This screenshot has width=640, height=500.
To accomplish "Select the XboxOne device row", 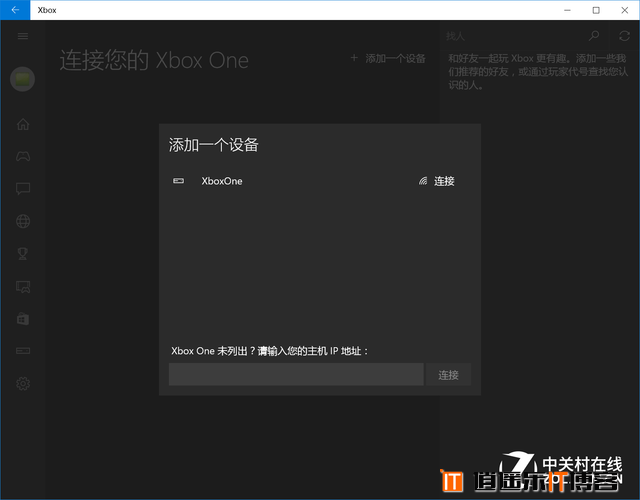I will [320, 181].
